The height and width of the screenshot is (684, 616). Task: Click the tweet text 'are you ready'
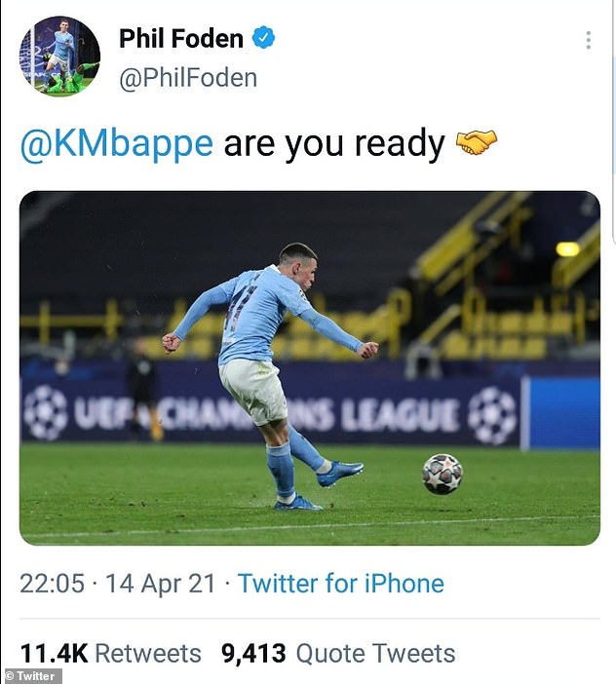click(333, 143)
